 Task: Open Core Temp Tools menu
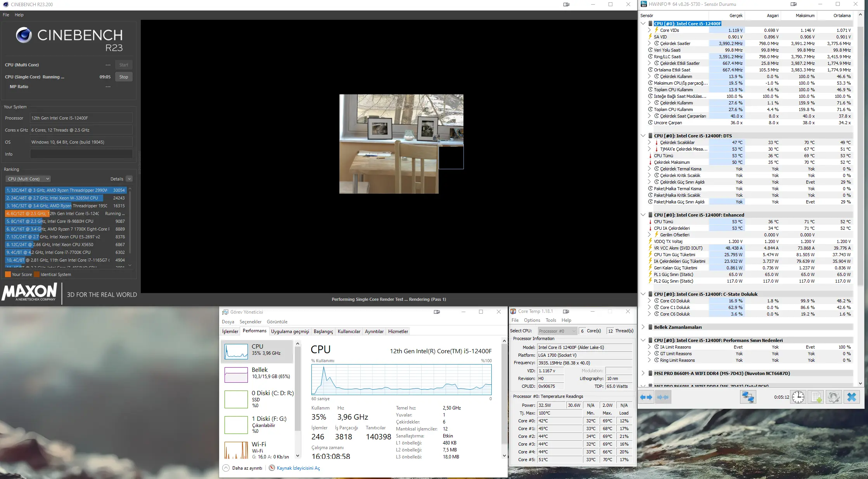(x=551, y=320)
